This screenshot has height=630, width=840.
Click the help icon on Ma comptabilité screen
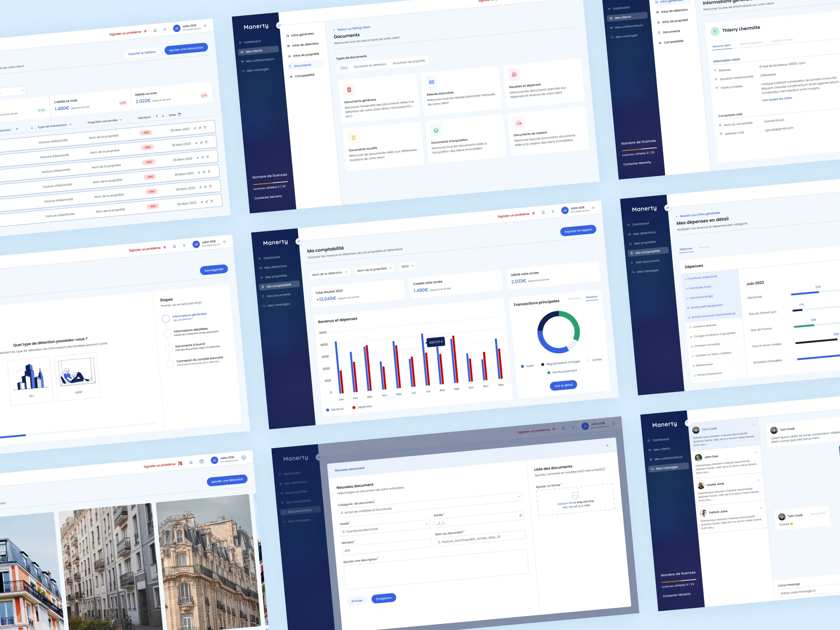pyautogui.click(x=553, y=211)
